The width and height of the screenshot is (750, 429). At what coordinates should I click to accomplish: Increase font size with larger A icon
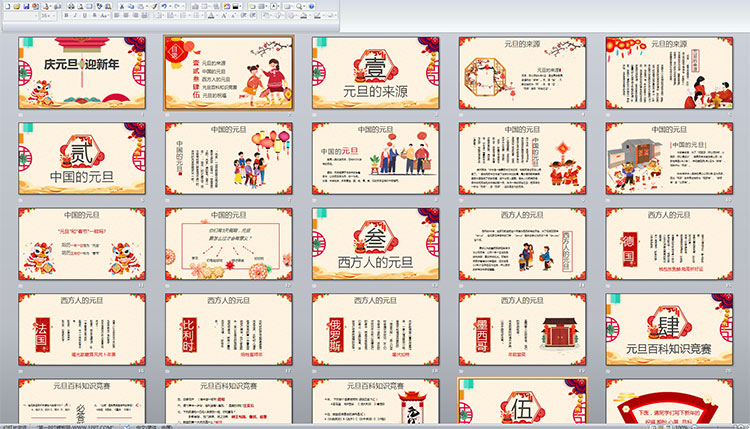[224, 15]
